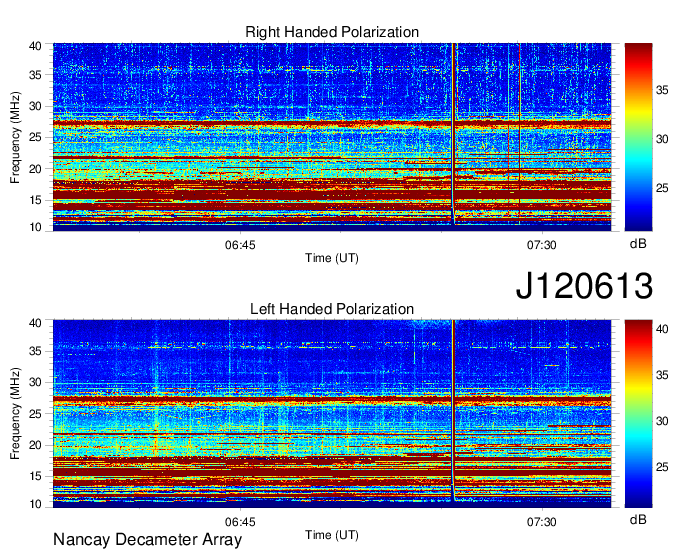Image resolution: width=680 pixels, height=552 pixels.
Task: Click the J120613 observation label
Action: pyautogui.click(x=584, y=286)
